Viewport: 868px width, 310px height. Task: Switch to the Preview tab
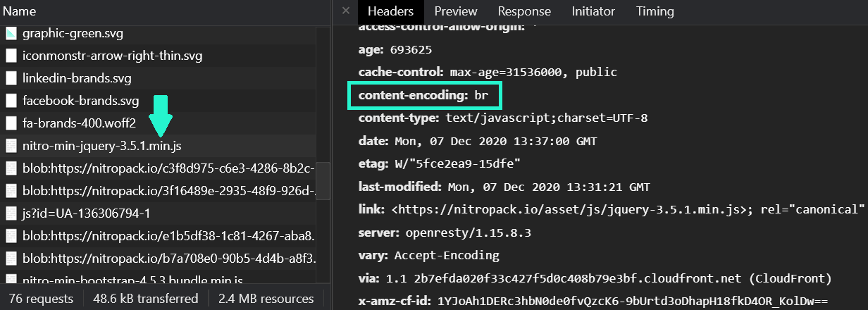click(455, 11)
